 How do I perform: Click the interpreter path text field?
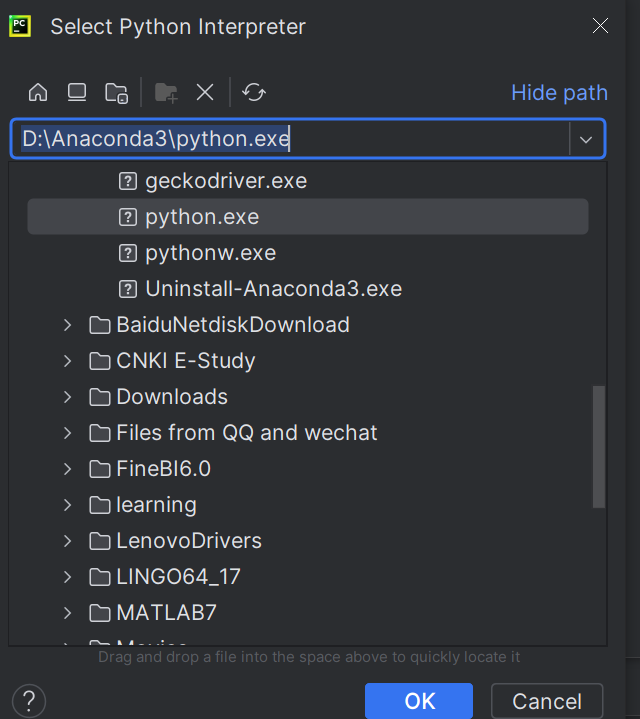(x=290, y=140)
